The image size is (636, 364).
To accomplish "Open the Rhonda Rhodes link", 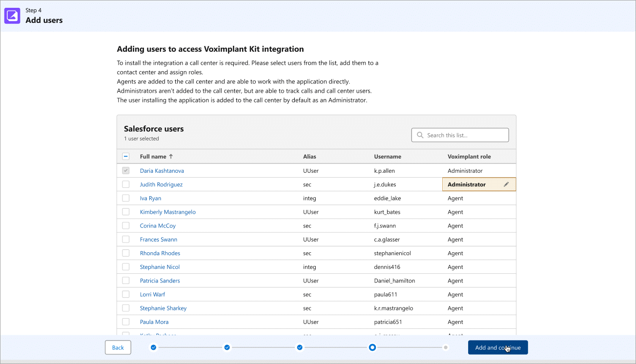I will (160, 253).
